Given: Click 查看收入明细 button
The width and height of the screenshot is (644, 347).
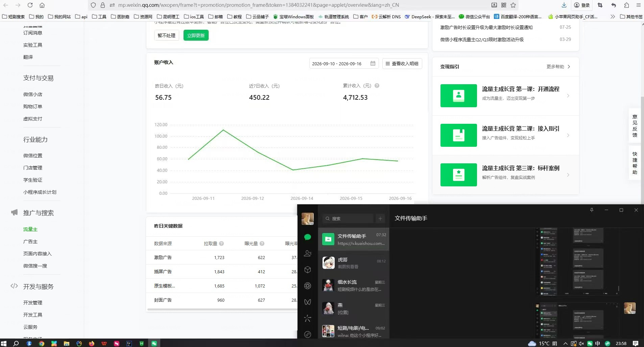Looking at the screenshot, I should (x=402, y=64).
